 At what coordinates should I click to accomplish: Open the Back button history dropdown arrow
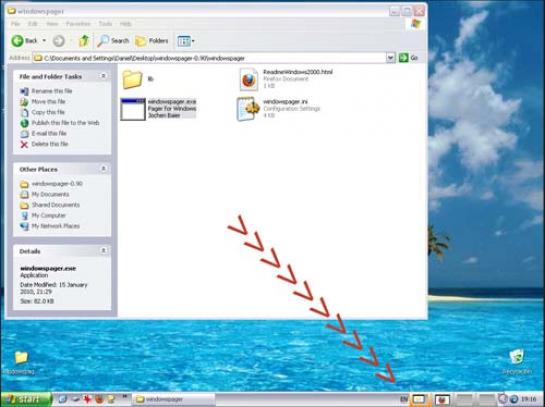44,41
